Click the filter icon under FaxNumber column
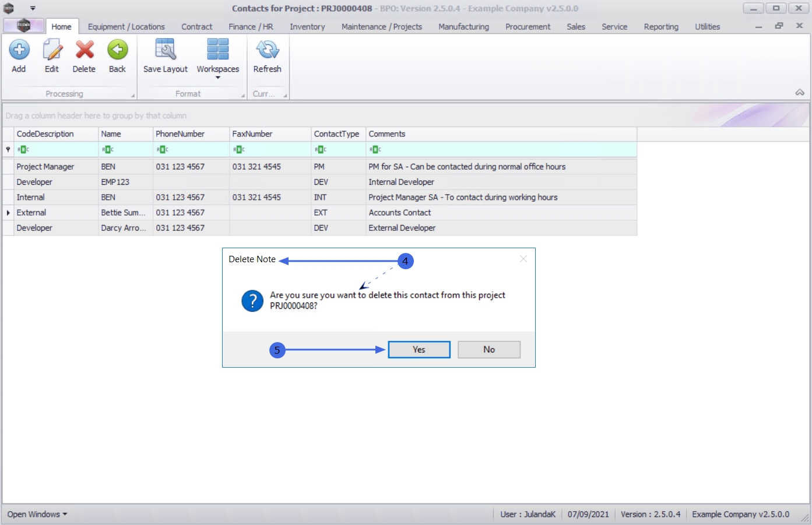 (239, 150)
